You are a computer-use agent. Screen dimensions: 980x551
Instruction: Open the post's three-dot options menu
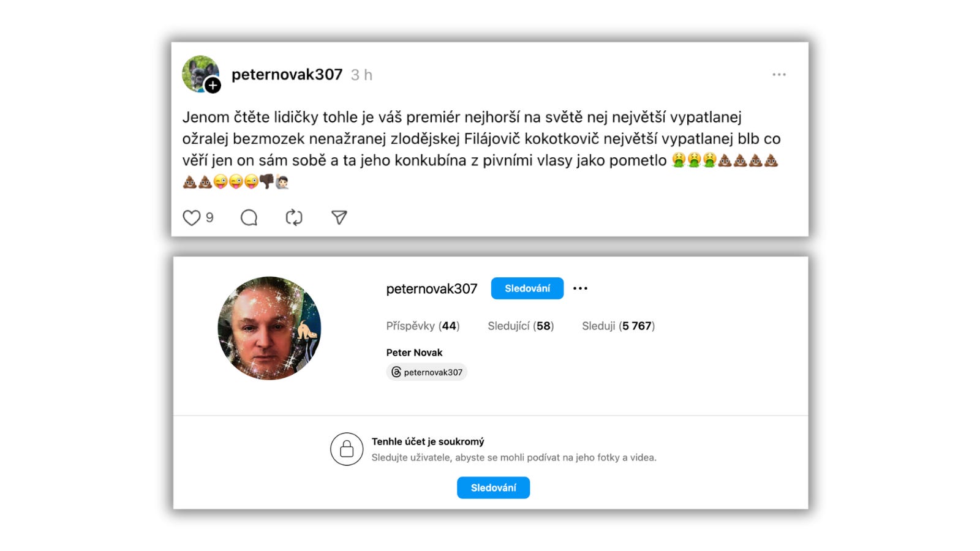pyautogui.click(x=779, y=75)
